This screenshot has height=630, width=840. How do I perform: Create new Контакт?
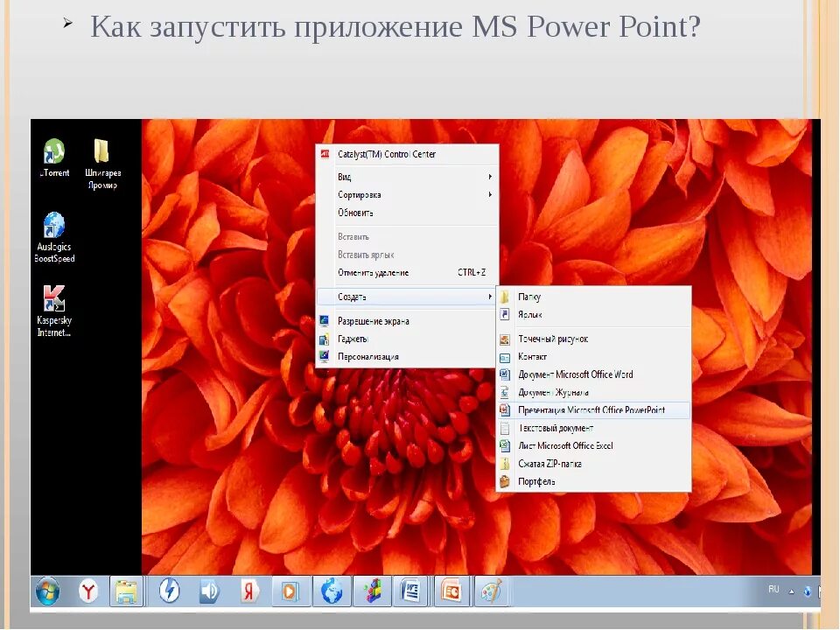click(x=593, y=357)
